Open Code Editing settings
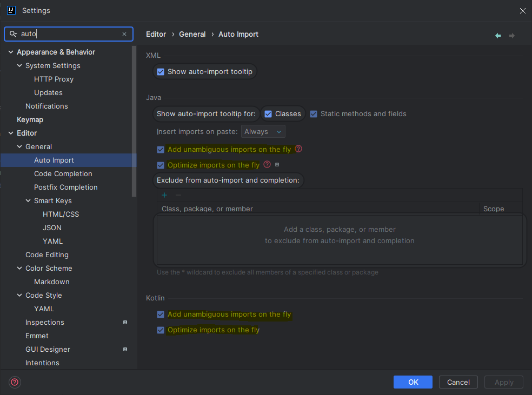532x395 pixels. (47, 255)
